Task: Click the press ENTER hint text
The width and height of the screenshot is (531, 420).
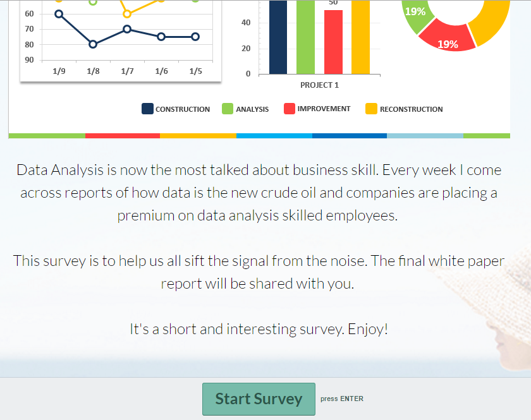Action: (342, 399)
